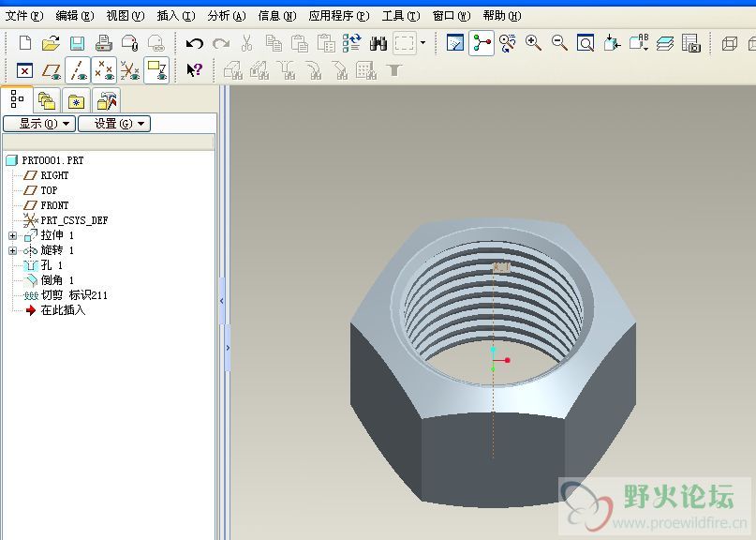Switch to the Favorites navigator tab
756x540 pixels.
pos(76,100)
